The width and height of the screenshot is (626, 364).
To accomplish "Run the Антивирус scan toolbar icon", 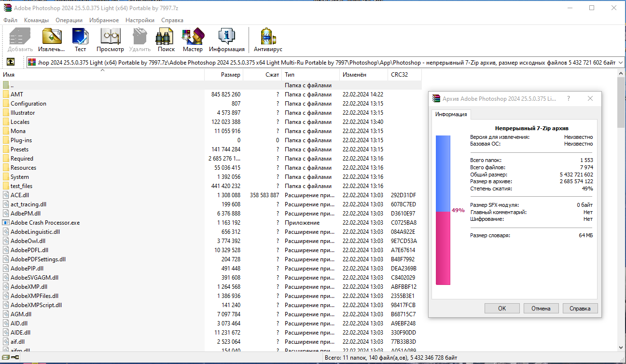I will click(267, 36).
